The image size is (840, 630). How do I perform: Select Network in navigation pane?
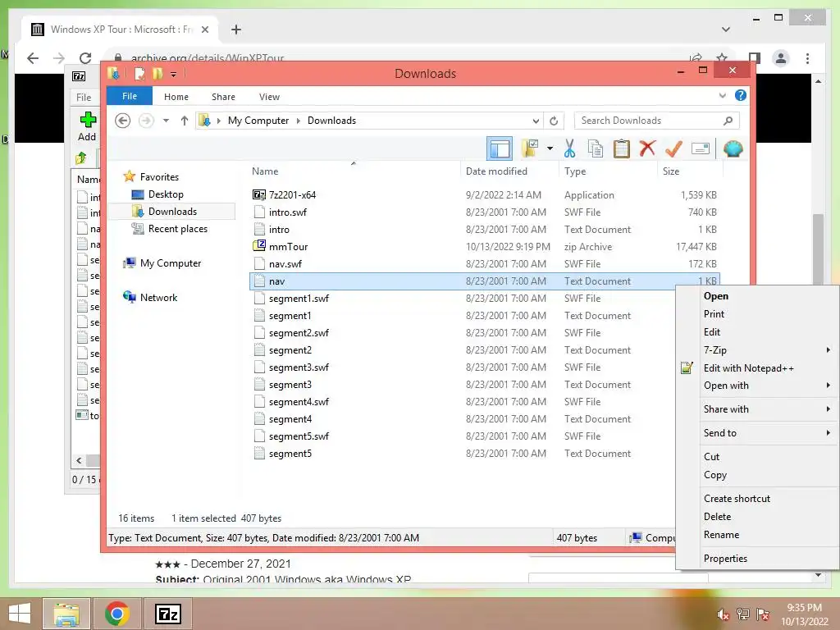pos(158,297)
